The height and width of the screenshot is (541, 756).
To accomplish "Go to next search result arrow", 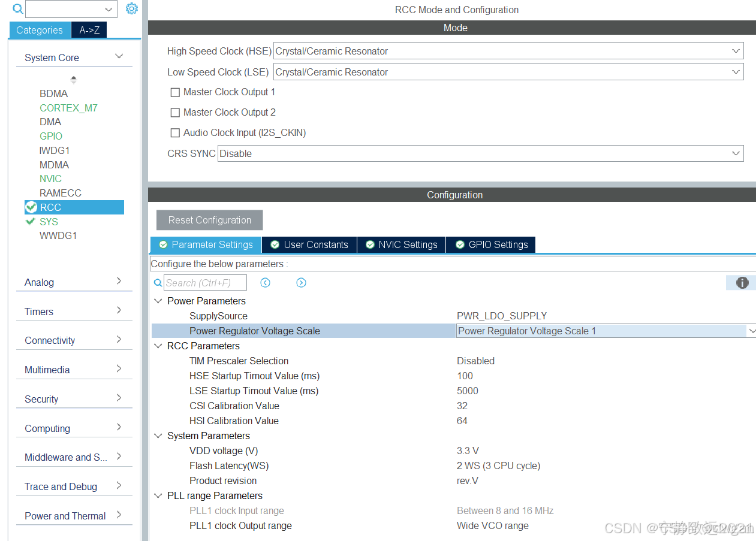I will pos(302,283).
